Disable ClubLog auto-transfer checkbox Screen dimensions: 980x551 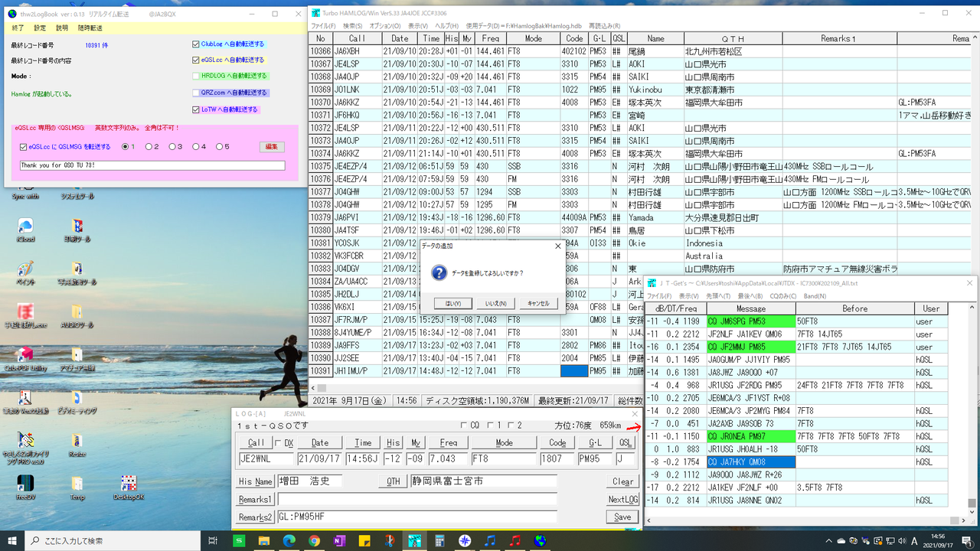click(196, 44)
